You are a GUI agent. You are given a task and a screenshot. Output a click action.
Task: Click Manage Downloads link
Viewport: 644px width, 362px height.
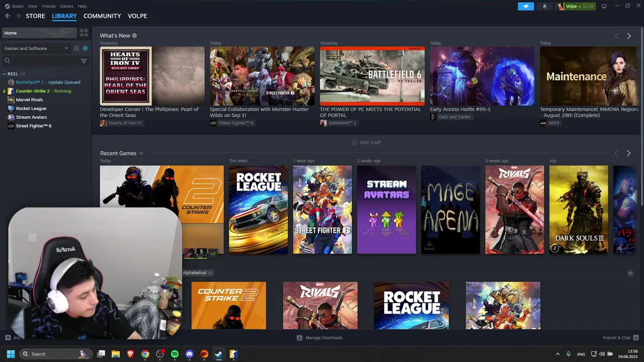point(324,338)
